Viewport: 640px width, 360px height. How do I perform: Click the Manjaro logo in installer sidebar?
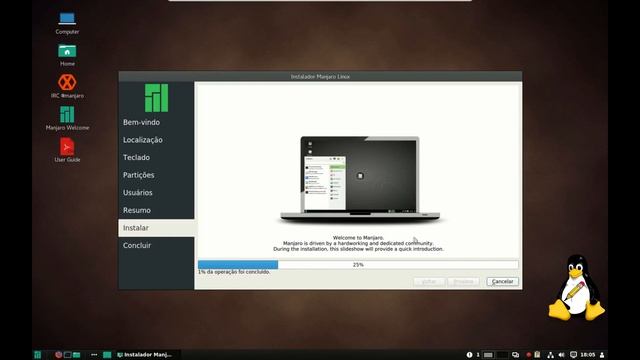click(x=156, y=98)
